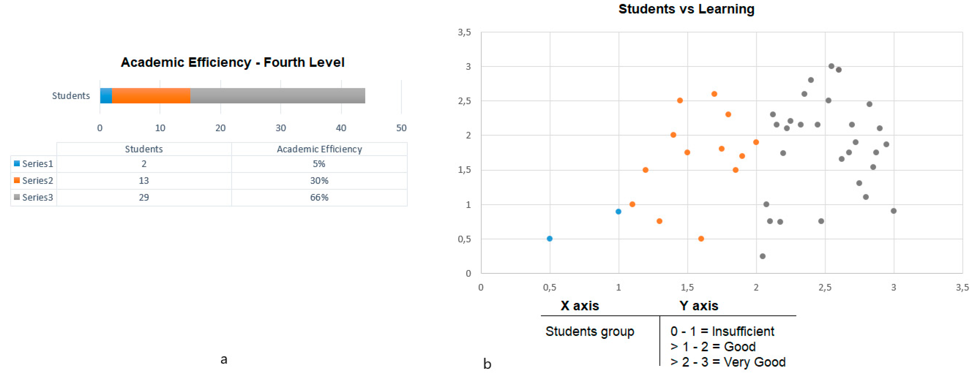Select the table cell showing 30%
The height and width of the screenshot is (375, 980).
(x=319, y=181)
